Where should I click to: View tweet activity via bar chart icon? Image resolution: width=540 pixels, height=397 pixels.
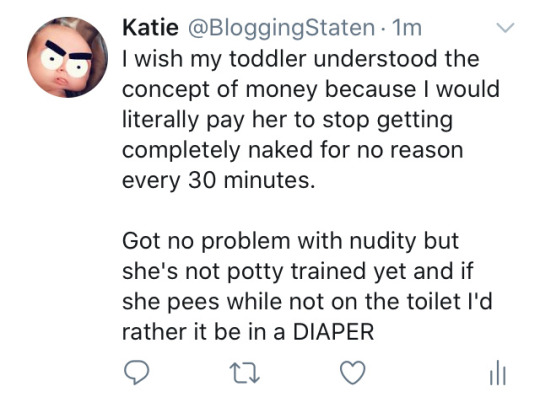point(498,372)
